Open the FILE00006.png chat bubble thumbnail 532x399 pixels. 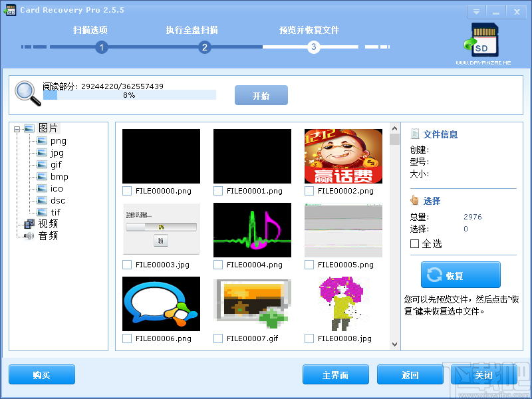point(161,304)
